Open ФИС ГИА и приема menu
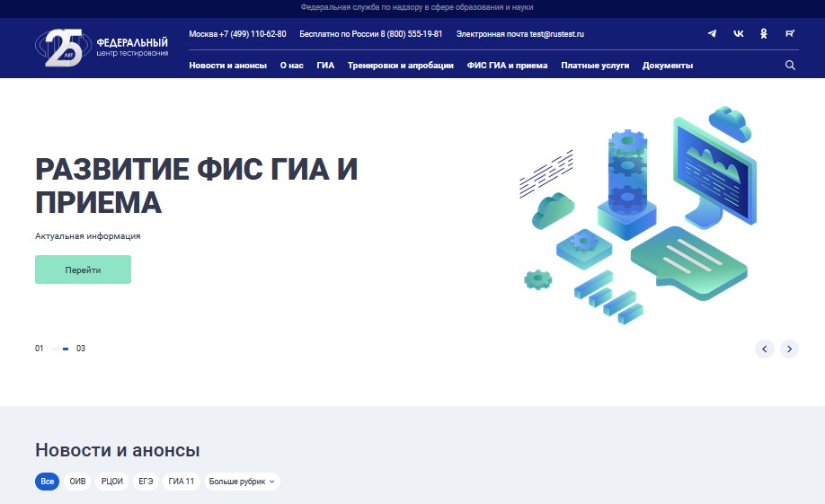 [507, 66]
